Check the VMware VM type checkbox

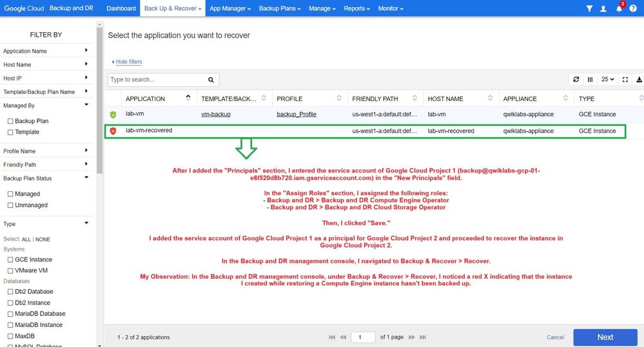pyautogui.click(x=10, y=270)
